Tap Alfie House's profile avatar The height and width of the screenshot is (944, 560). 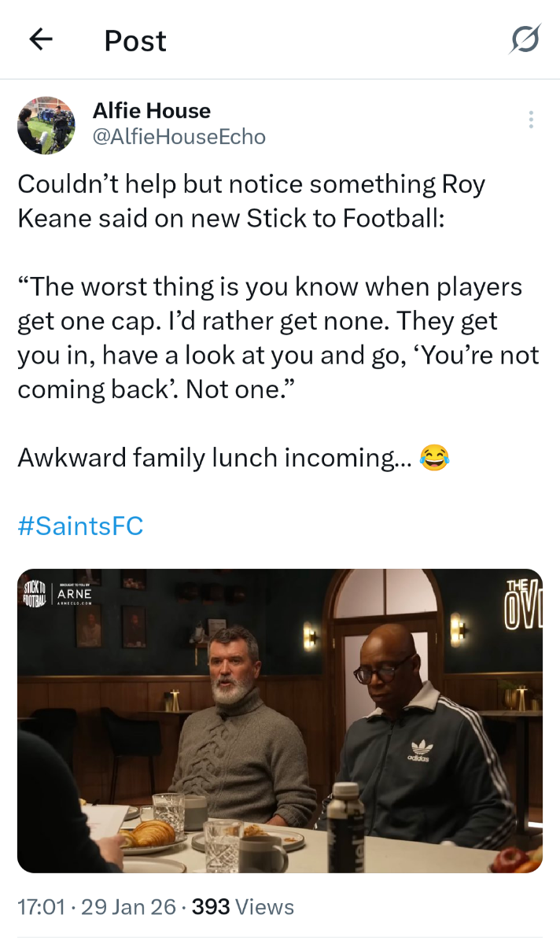point(46,125)
